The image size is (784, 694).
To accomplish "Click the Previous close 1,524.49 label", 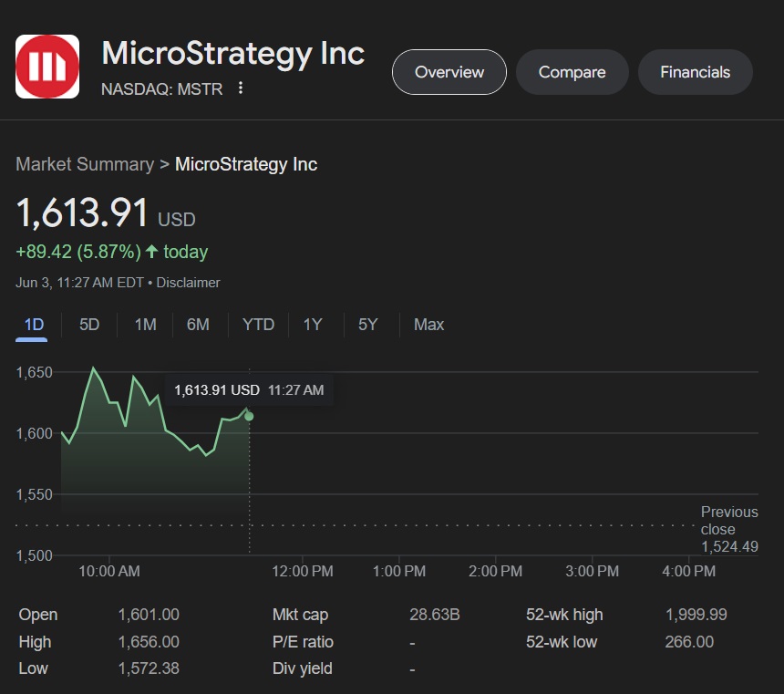I will tap(729, 528).
